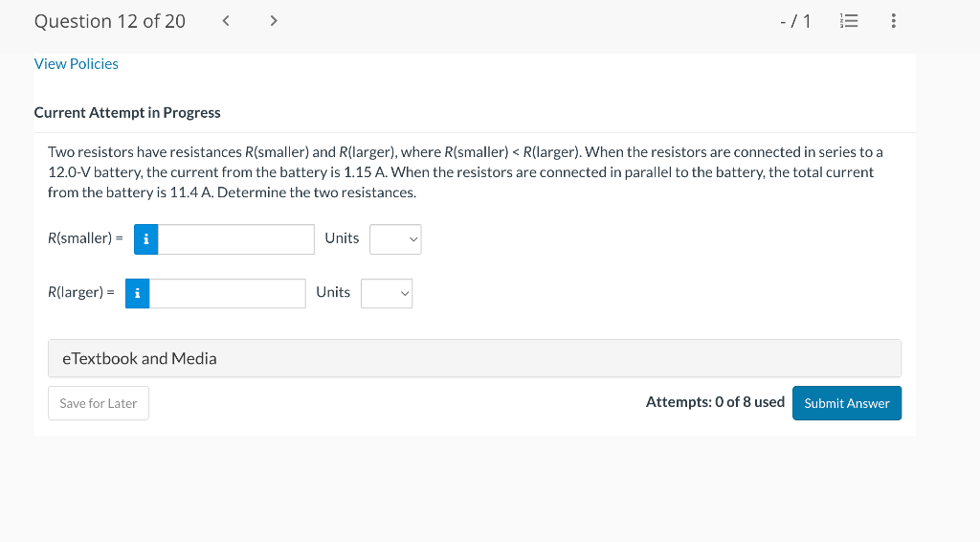
Task: Click the info icon beside R(smaller)
Action: pyautogui.click(x=145, y=239)
